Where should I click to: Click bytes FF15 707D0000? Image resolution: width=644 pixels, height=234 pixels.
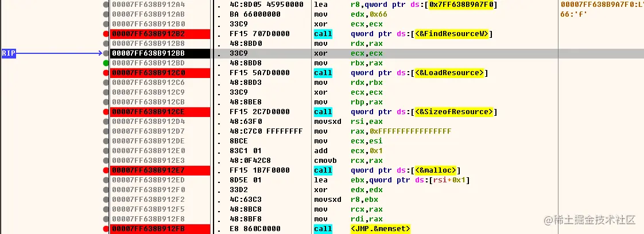click(259, 34)
